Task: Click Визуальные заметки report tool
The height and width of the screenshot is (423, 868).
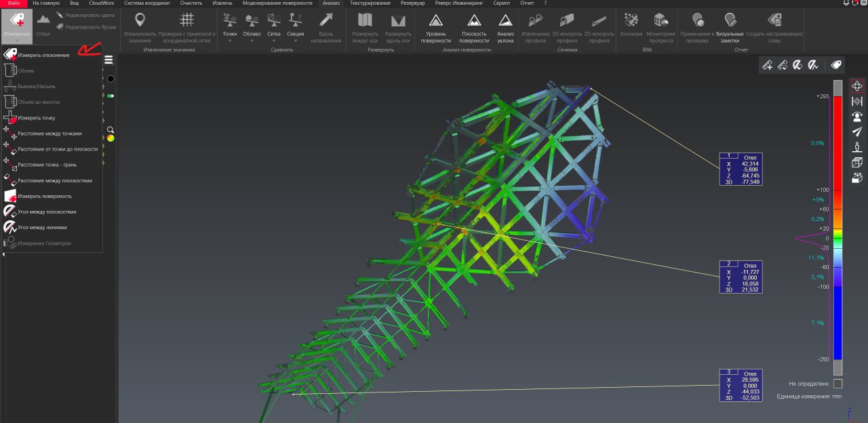Action: coord(730,26)
